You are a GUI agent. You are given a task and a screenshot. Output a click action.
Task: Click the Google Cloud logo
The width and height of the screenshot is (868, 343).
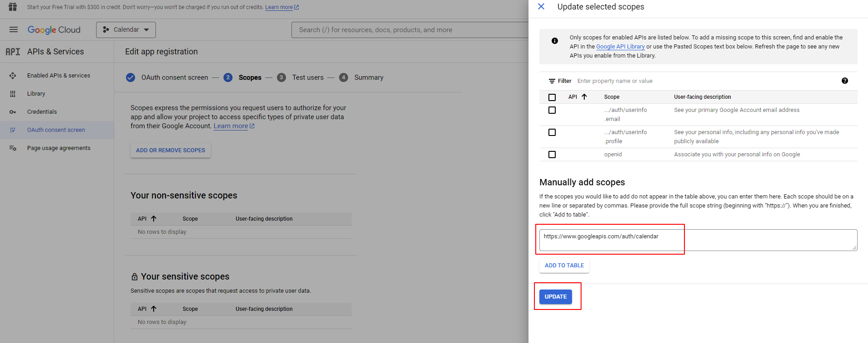pos(54,30)
